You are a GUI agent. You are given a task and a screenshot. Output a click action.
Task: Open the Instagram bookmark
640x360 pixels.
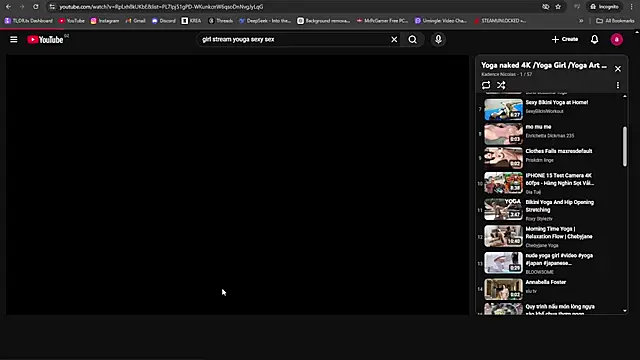click(x=105, y=21)
